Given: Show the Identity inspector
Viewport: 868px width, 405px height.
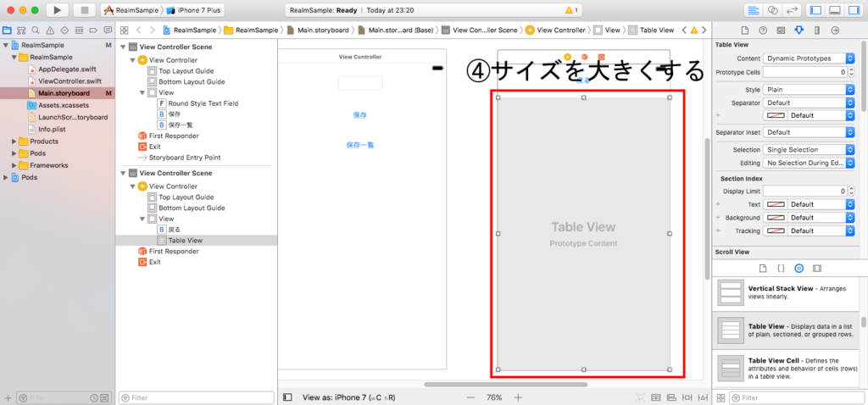Looking at the screenshot, I should pyautogui.click(x=781, y=30).
